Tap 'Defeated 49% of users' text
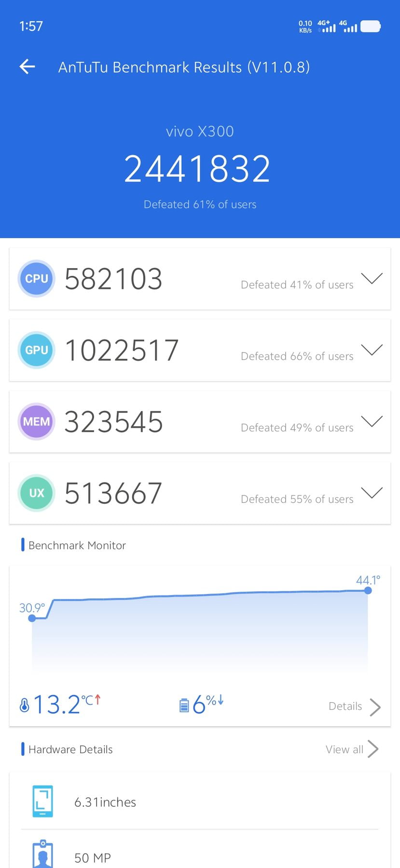Viewport: 400px width, 868px height. coord(297,428)
